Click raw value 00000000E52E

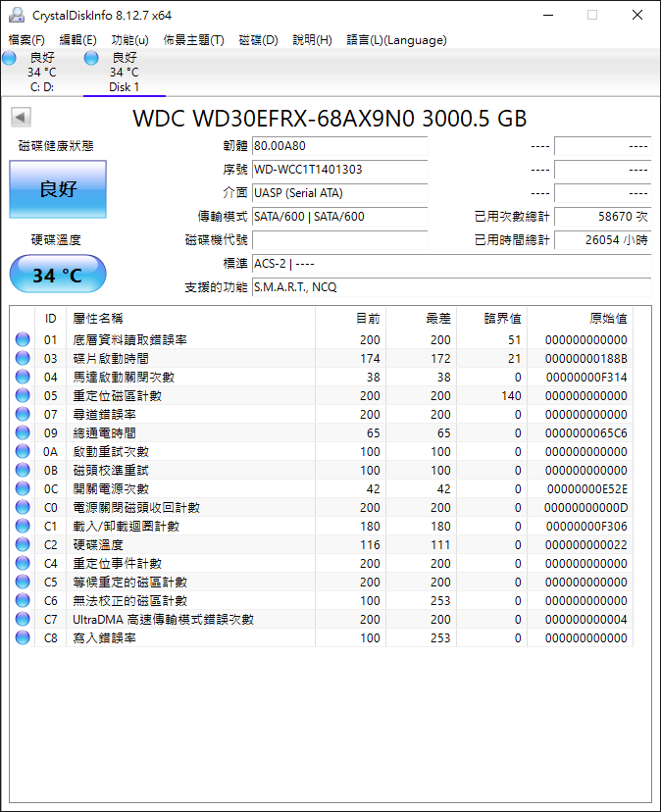586,488
